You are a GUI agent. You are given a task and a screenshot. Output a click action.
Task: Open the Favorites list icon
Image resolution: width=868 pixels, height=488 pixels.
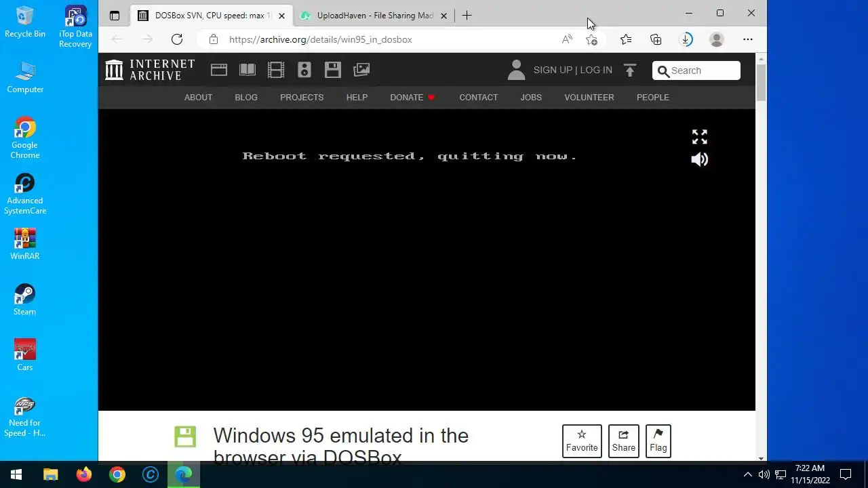[626, 39]
